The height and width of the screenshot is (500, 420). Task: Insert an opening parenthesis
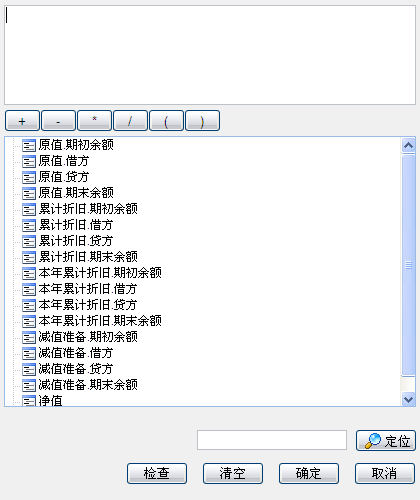click(x=166, y=121)
